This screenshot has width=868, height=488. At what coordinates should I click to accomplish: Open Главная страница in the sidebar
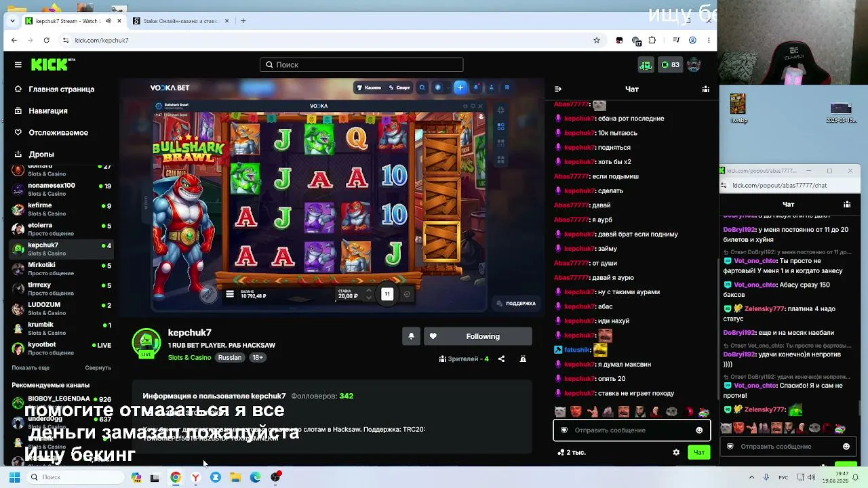[x=61, y=89]
